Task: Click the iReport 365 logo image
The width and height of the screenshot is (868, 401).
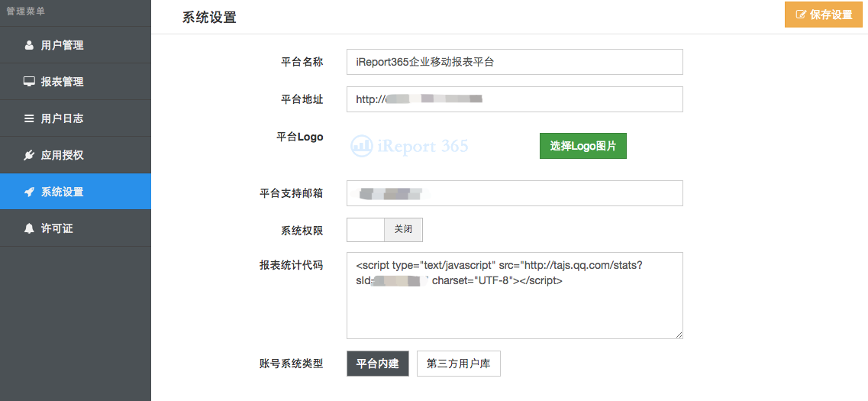Action: tap(410, 146)
